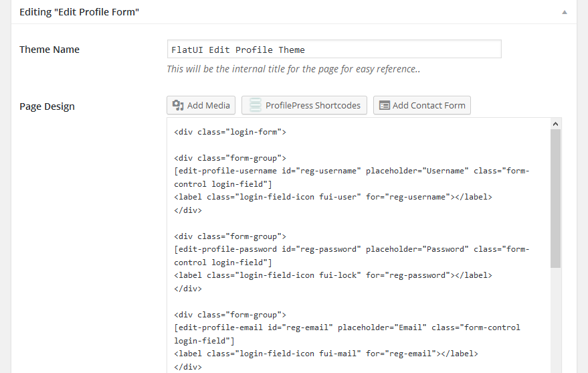The width and height of the screenshot is (588, 373).
Task: Click the label line containing fui-mail
Action: coord(326,354)
